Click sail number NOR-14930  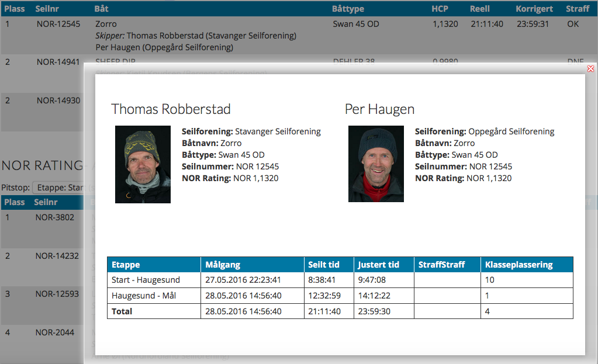(x=58, y=100)
